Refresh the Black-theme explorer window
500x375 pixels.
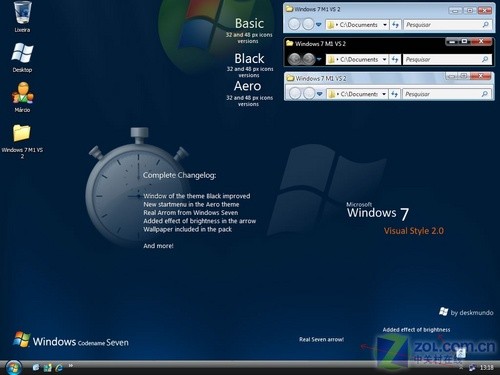pyautogui.click(x=395, y=59)
